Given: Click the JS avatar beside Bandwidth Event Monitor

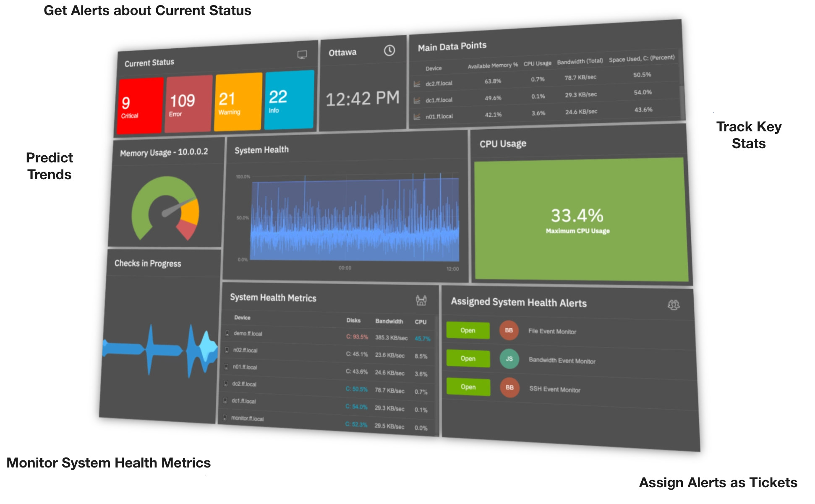Looking at the screenshot, I should point(509,359).
